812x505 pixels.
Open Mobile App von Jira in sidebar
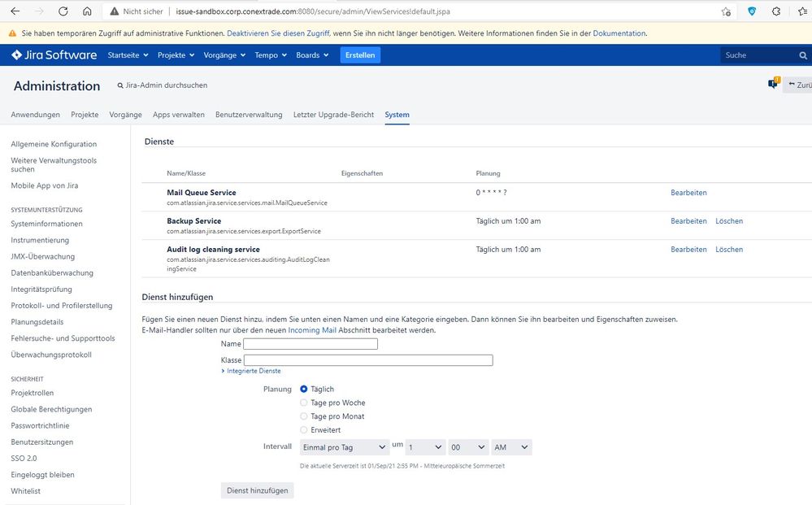click(x=45, y=185)
